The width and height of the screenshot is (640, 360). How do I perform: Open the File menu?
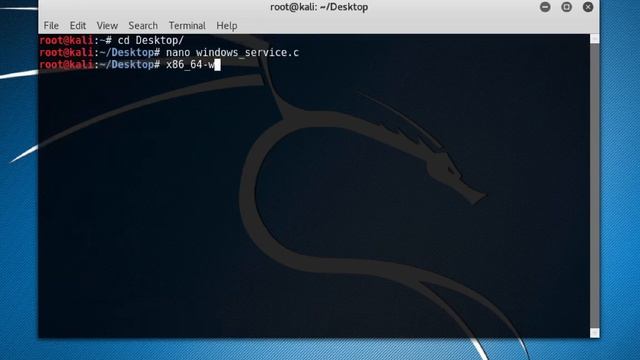click(x=51, y=25)
